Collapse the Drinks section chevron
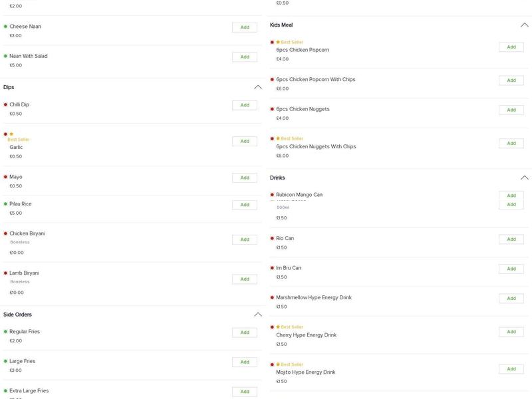532x399 pixels. pos(525,178)
